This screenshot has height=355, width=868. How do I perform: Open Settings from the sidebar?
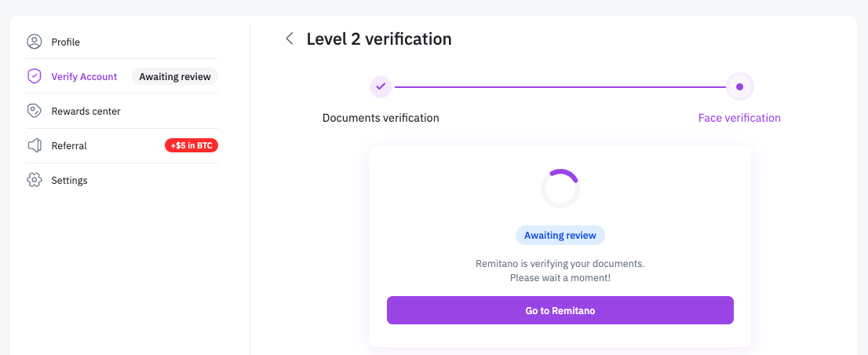tap(69, 180)
